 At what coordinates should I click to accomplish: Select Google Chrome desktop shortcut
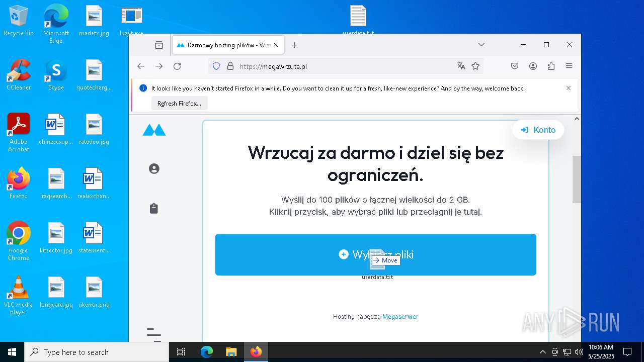coord(19,241)
